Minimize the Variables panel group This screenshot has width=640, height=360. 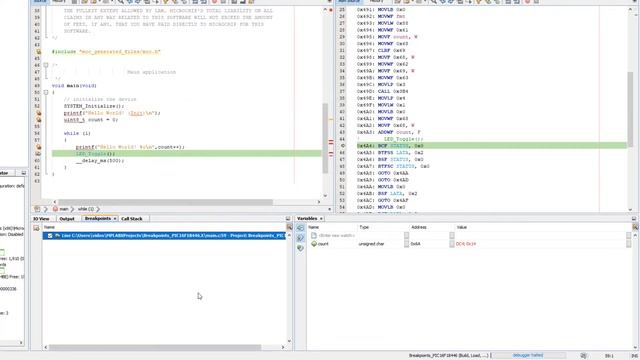[x=634, y=218]
